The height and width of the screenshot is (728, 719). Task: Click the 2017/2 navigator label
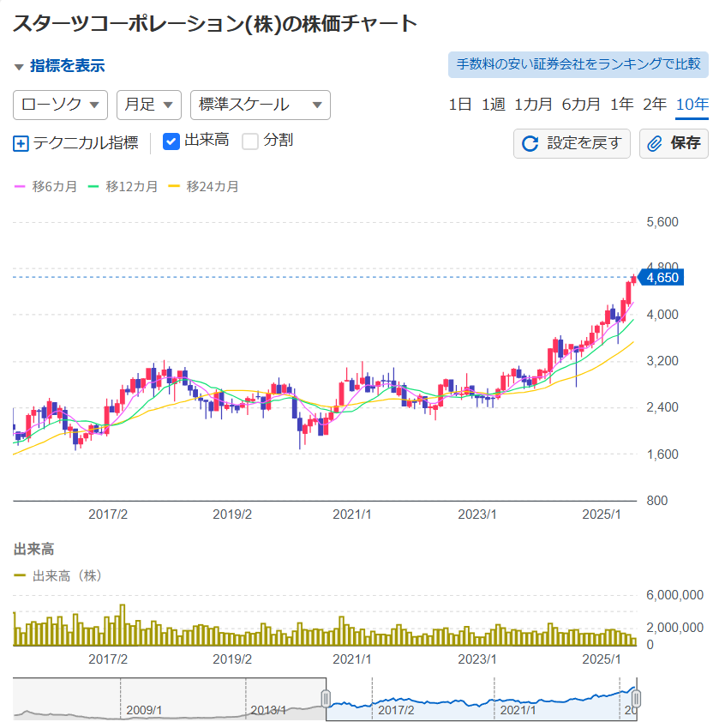point(396,710)
